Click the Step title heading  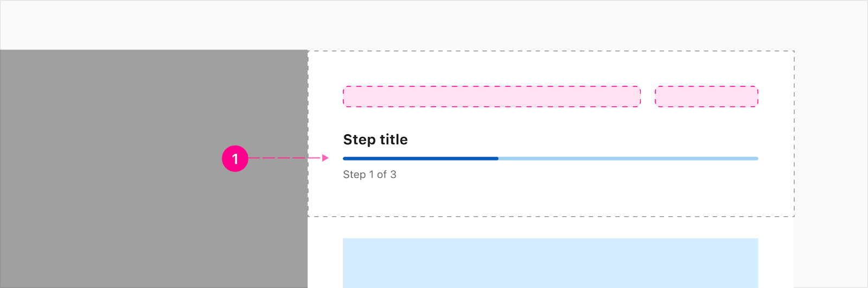pyautogui.click(x=375, y=140)
